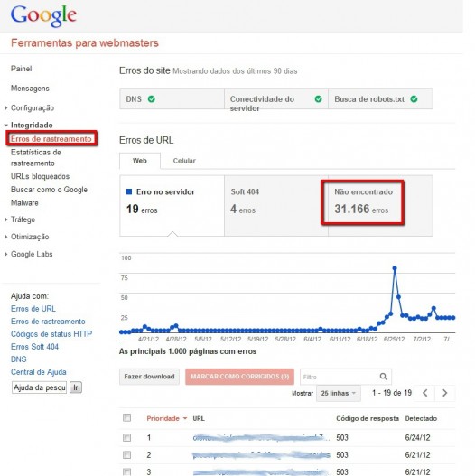Switch to the Celular tab
The image size is (475, 476).
tap(184, 161)
